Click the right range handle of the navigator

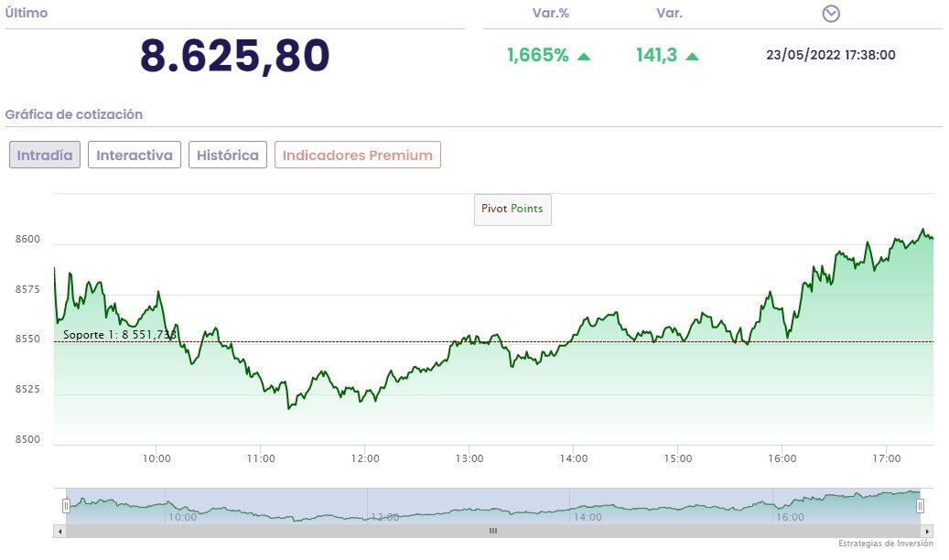click(920, 505)
